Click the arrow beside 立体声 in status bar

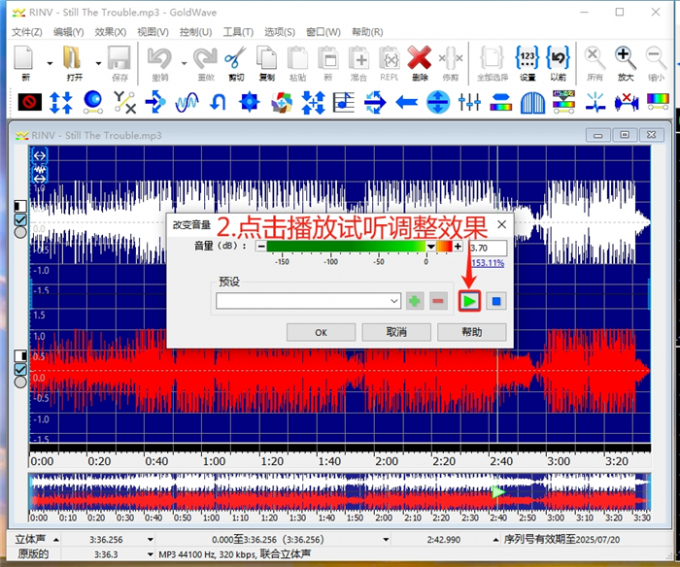[56, 540]
